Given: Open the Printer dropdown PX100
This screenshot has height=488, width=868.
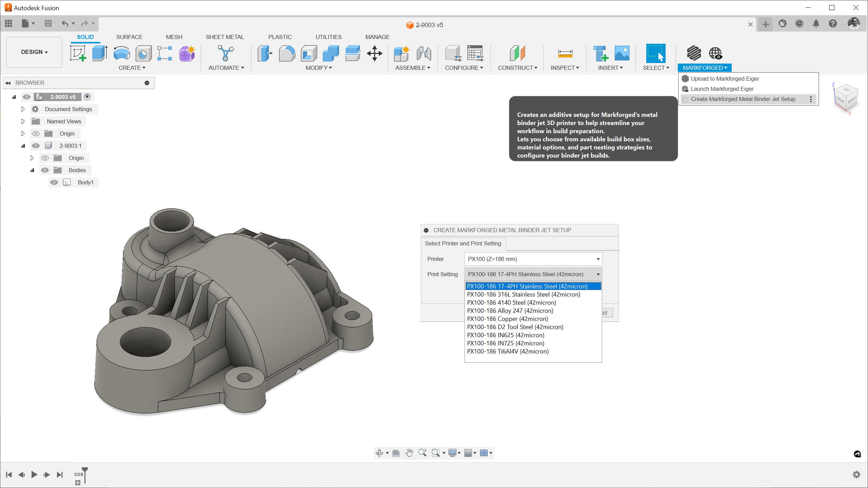Looking at the screenshot, I should pyautogui.click(x=533, y=259).
